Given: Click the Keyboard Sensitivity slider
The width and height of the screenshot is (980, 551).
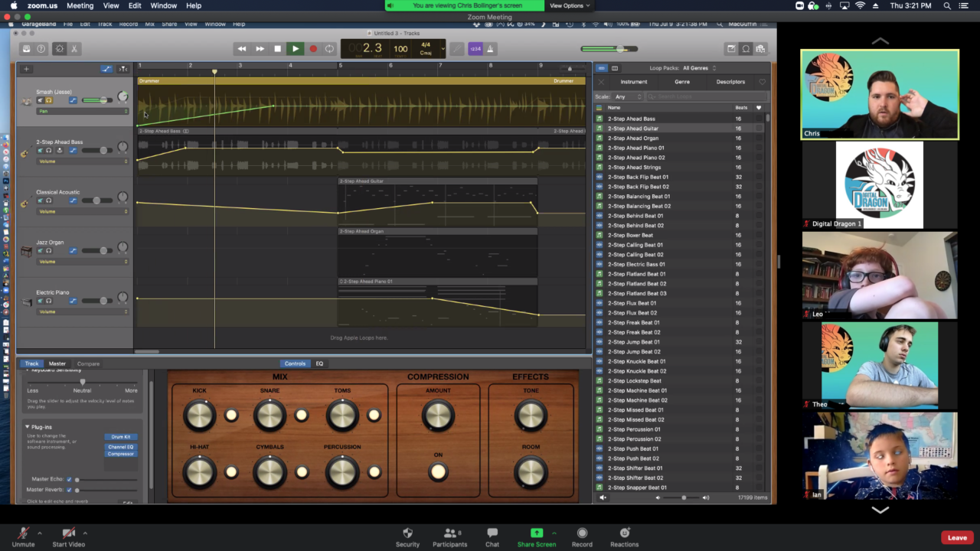Looking at the screenshot, I should point(83,382).
